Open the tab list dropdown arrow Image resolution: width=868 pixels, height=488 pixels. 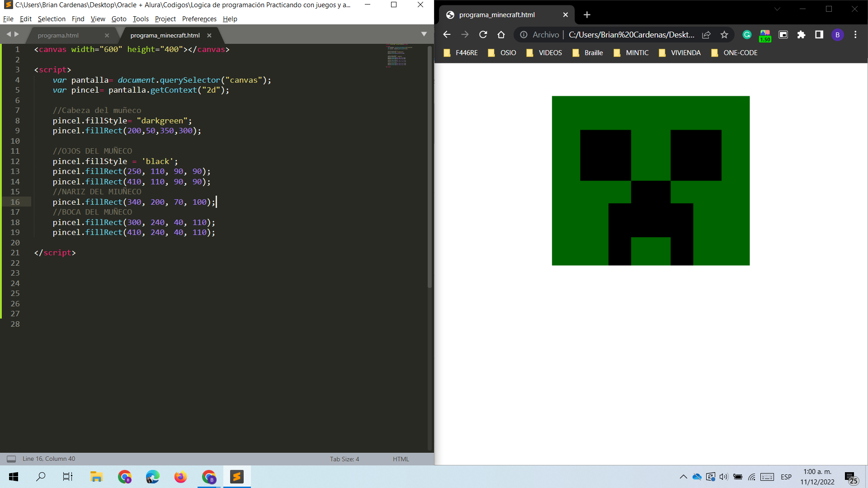tap(424, 34)
